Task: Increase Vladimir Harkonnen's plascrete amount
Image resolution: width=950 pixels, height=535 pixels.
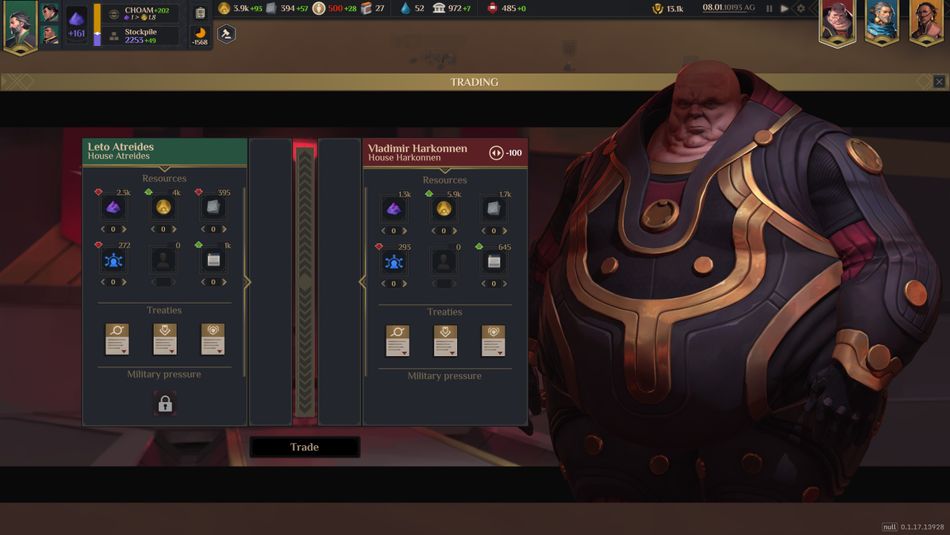Action: pyautogui.click(x=504, y=231)
